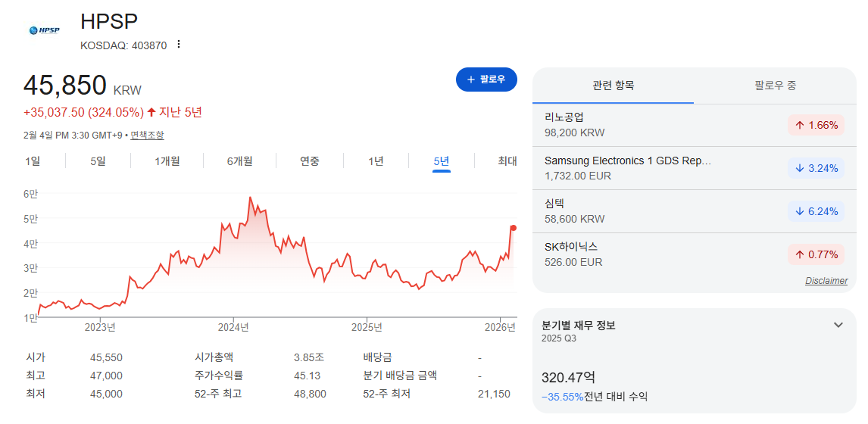Click the 2023년 label on chart axis
Image resolution: width=868 pixels, height=424 pixels.
(100, 327)
